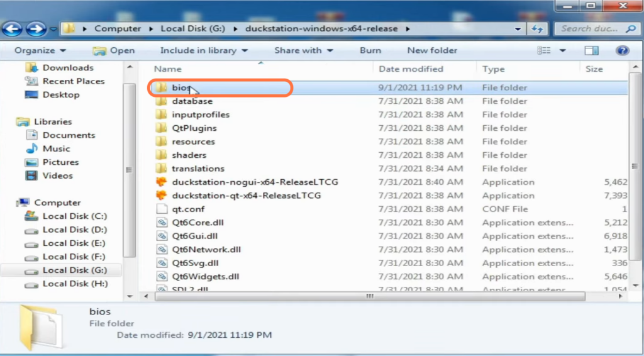Screen dimensions: 644x356
Task: Select the inputprofiles folder icon
Action: tap(161, 114)
